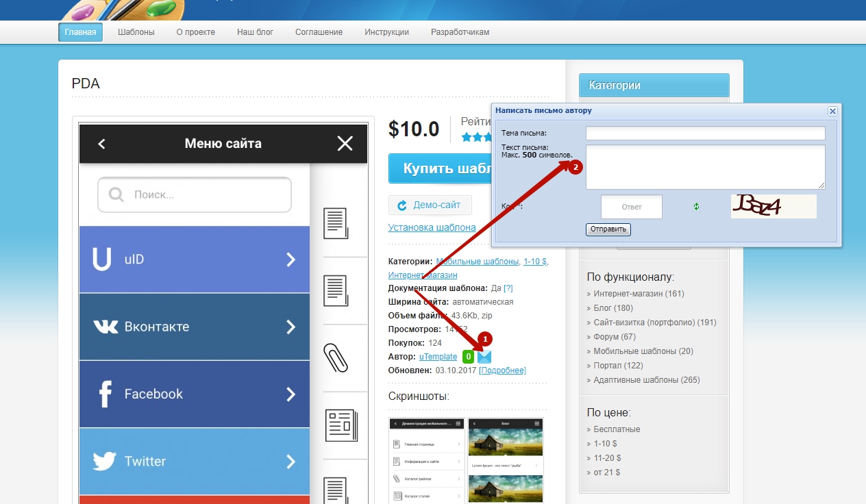Click the white X in Меню сайта header
The width and height of the screenshot is (866, 504).
pos(345,143)
